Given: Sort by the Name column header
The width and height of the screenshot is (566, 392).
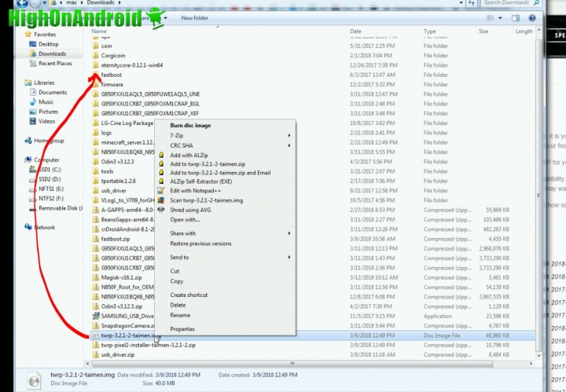Looking at the screenshot, I should point(99,31).
